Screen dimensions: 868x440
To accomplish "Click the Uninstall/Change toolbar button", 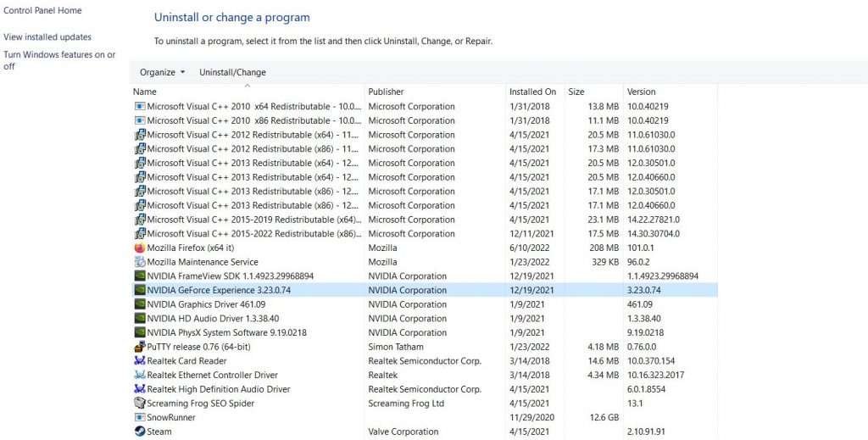I will [232, 72].
